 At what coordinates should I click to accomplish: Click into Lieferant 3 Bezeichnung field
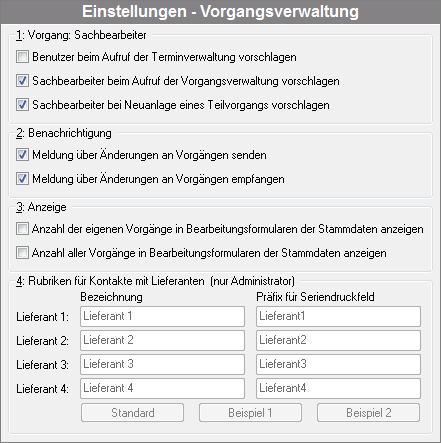(162, 364)
